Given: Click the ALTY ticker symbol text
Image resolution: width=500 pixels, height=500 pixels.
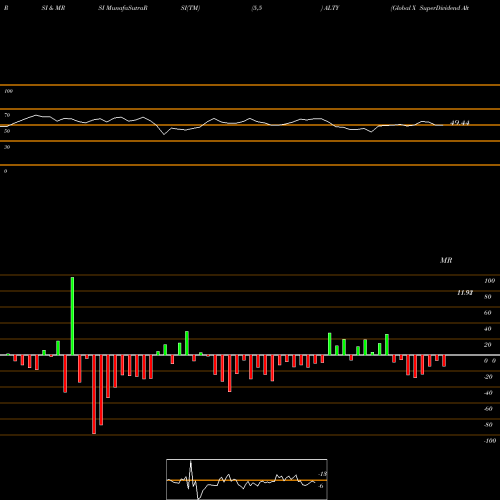Looking at the screenshot, I should (331, 8).
